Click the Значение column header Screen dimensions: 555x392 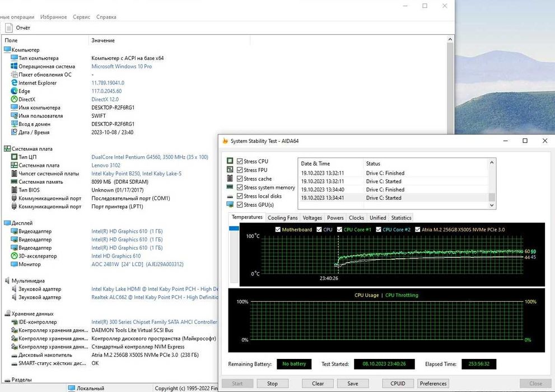tap(169, 40)
